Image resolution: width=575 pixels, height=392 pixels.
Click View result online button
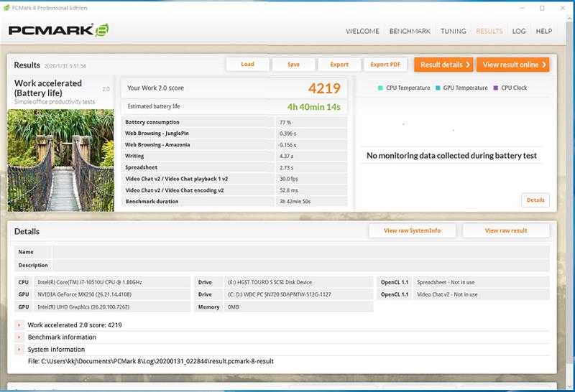coord(512,65)
